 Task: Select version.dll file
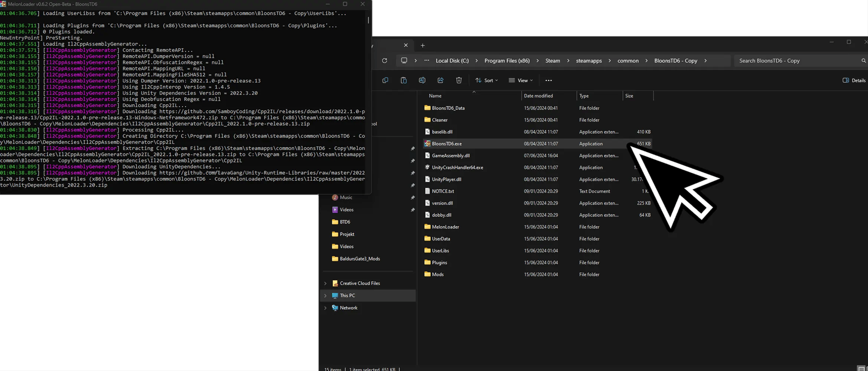point(442,203)
